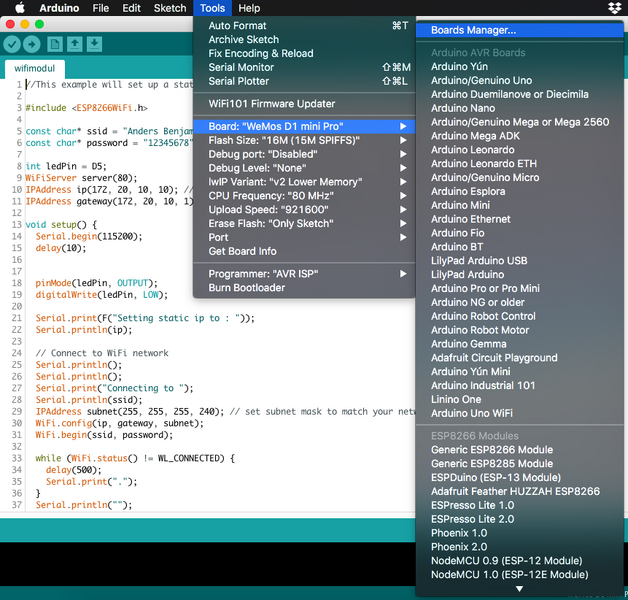Image resolution: width=628 pixels, height=600 pixels.
Task: Expand the Upload Speed submenu
Action: (304, 210)
